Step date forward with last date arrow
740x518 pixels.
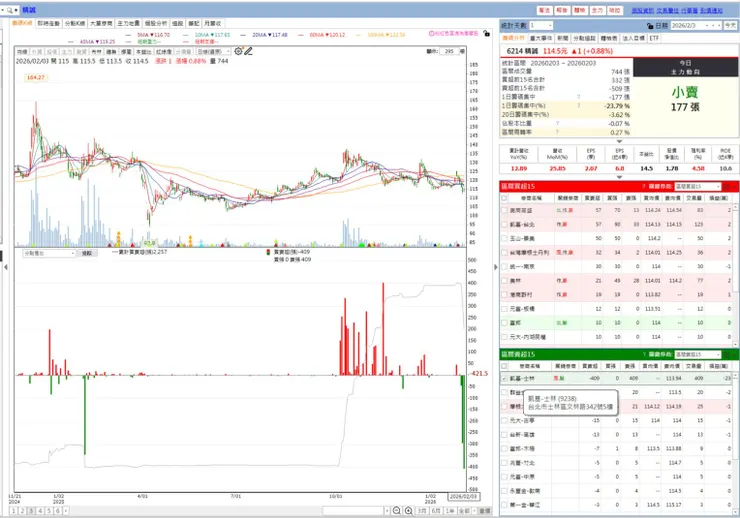coord(719,25)
